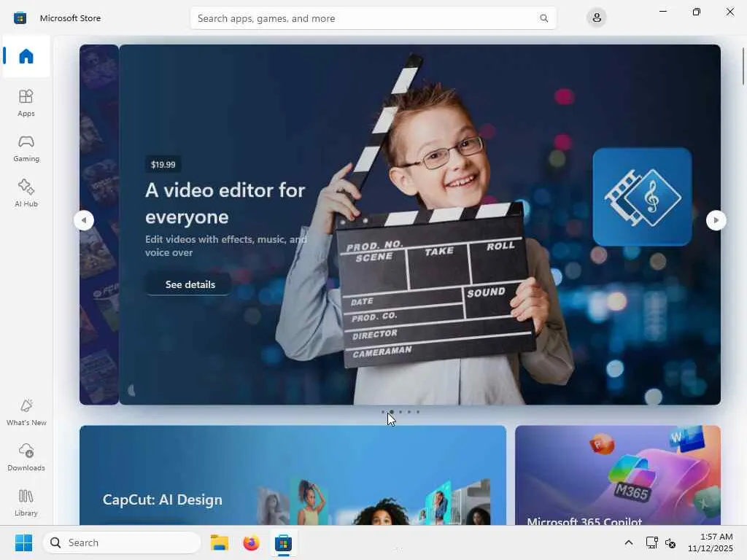Launch Firefox from the taskbar
The image size is (747, 560).
tap(251, 542)
